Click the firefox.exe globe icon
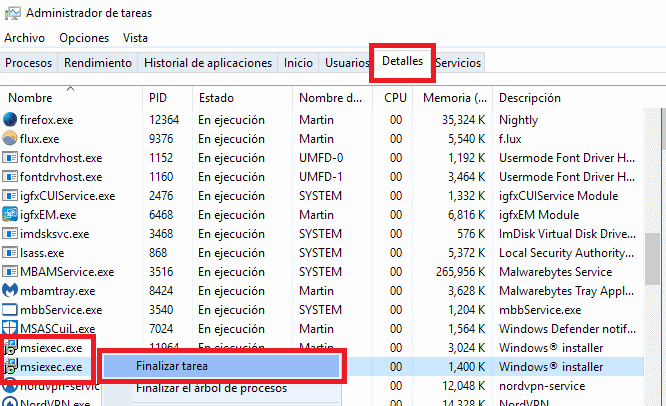Image resolution: width=666 pixels, height=406 pixels. (x=10, y=120)
